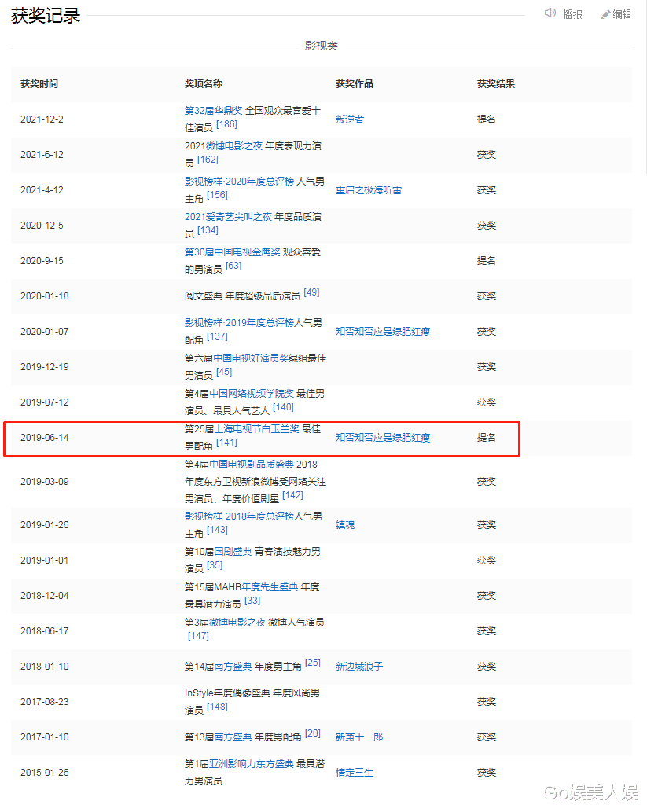Open the 新边城浪子 work link
The image size is (647, 812).
click(358, 667)
